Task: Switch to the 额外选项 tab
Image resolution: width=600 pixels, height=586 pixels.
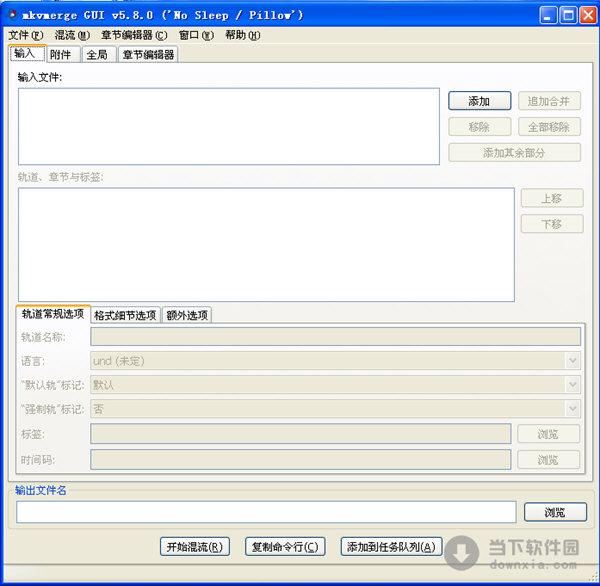Action: [x=187, y=315]
